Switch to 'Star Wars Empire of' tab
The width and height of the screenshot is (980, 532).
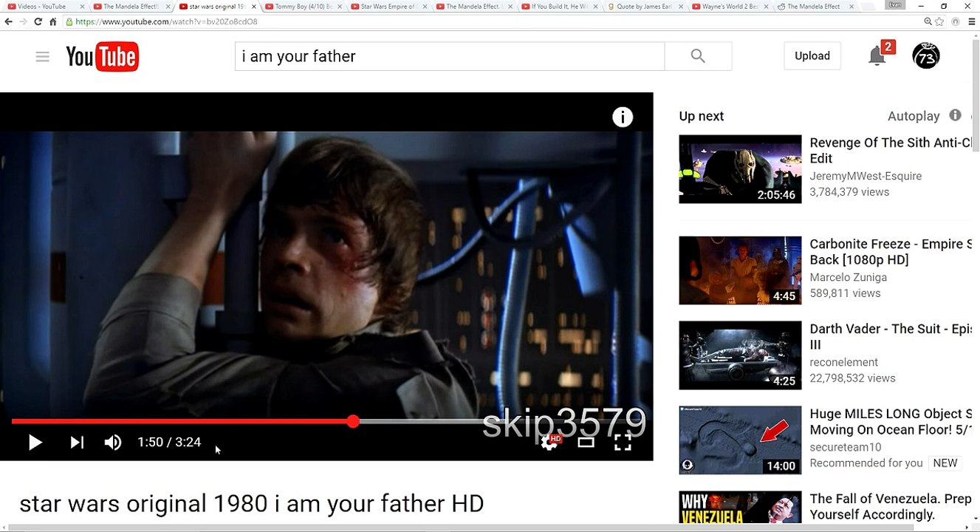[x=388, y=7]
